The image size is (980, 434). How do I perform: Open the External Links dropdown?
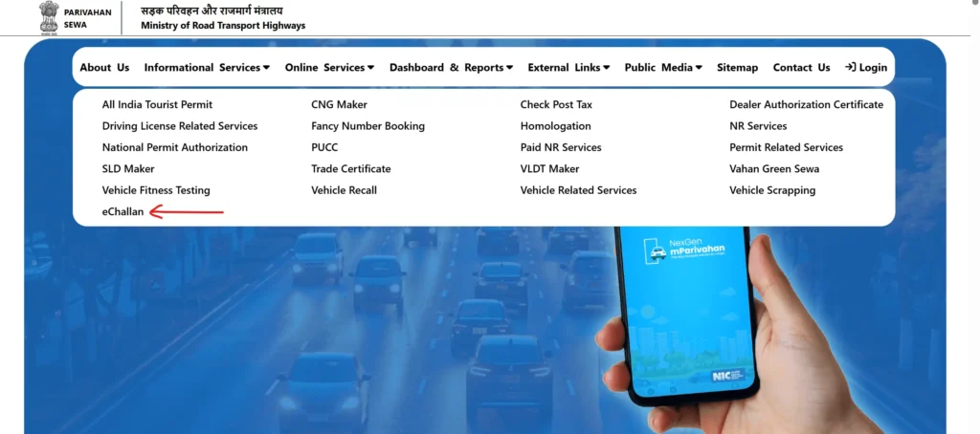point(569,68)
